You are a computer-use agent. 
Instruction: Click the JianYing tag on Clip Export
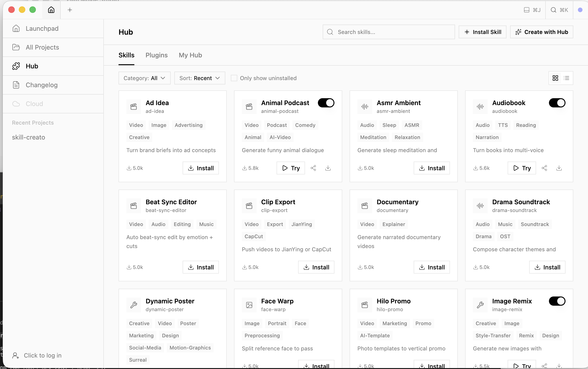coord(302,224)
